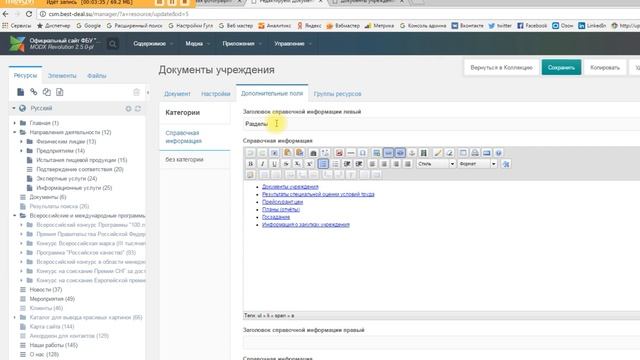The width and height of the screenshot is (640, 360).
Task: Open the Стиль dropdown
Action: coord(436,164)
